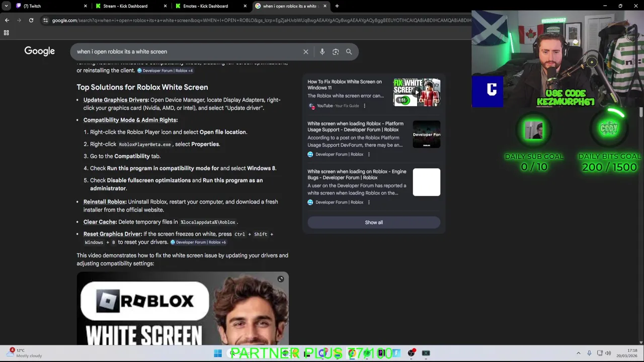Open the apps grid in bookmarks bar

tap(6, 33)
